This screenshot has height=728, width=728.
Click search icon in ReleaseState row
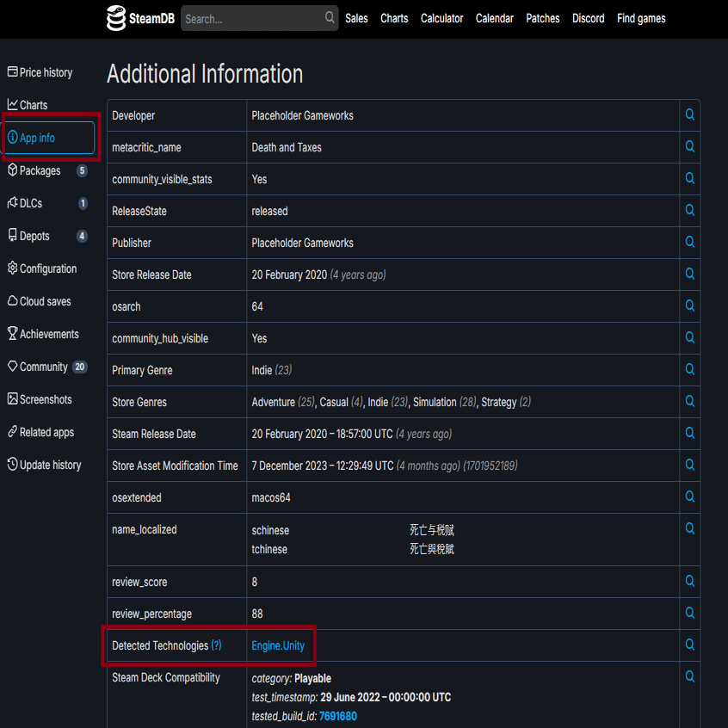click(x=689, y=210)
